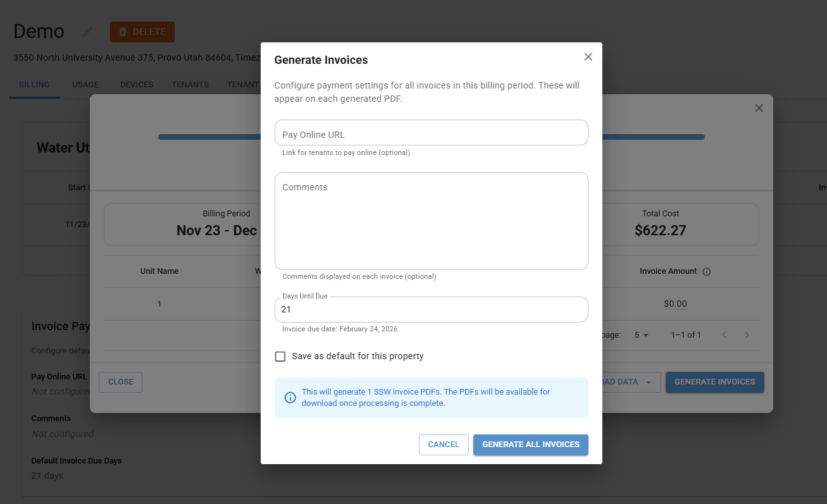
Task: Go to next page arrow in table
Action: point(747,335)
